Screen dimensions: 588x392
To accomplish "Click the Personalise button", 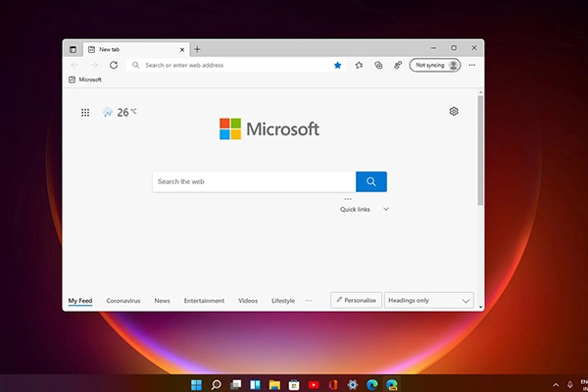I will point(357,300).
